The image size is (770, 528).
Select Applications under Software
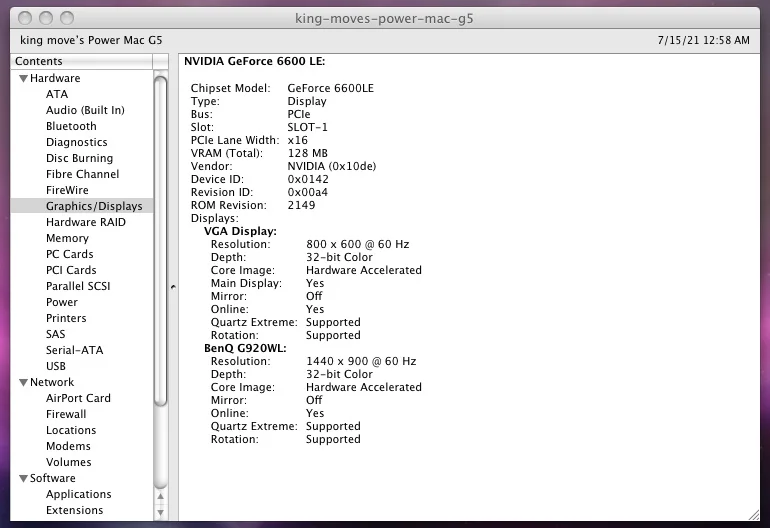pos(79,494)
